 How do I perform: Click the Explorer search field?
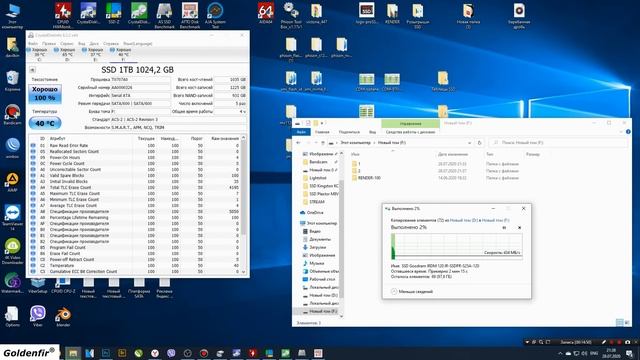pyautogui.click(x=558, y=143)
